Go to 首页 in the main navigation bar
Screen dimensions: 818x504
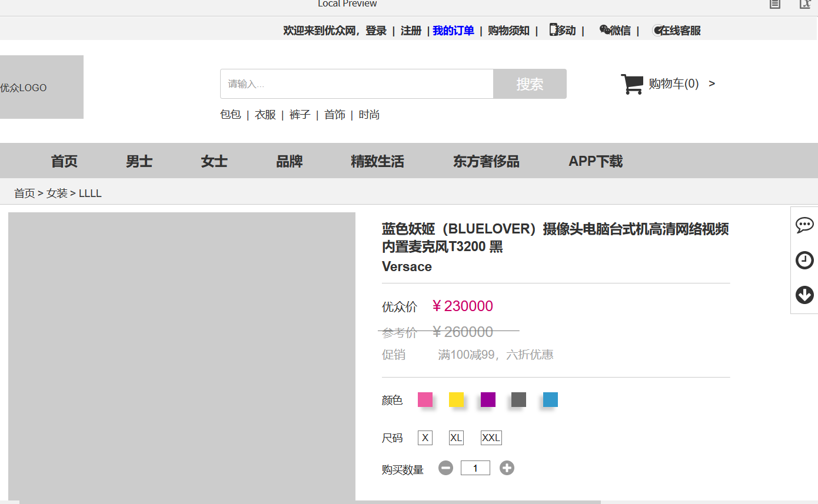[x=64, y=161]
